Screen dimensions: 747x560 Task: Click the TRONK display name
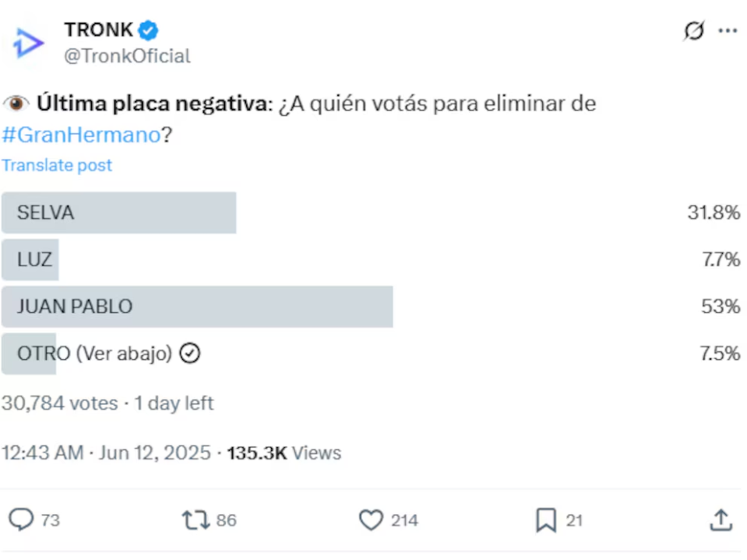click(98, 30)
